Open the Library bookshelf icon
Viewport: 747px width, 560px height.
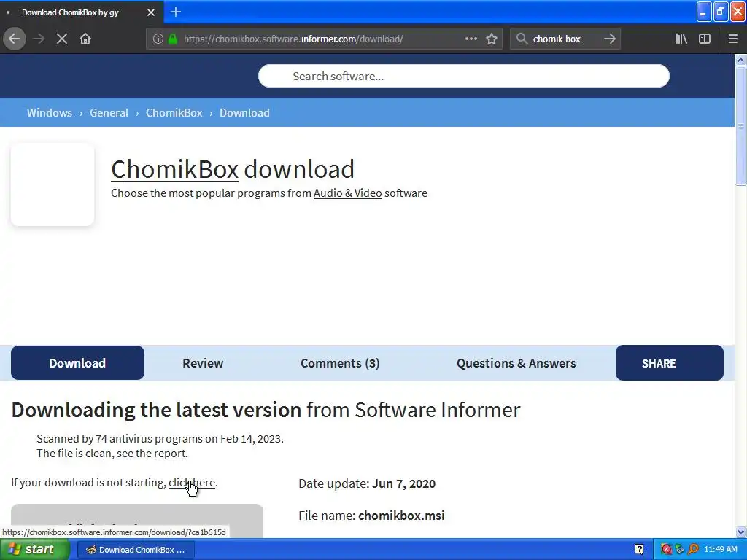pyautogui.click(x=681, y=39)
